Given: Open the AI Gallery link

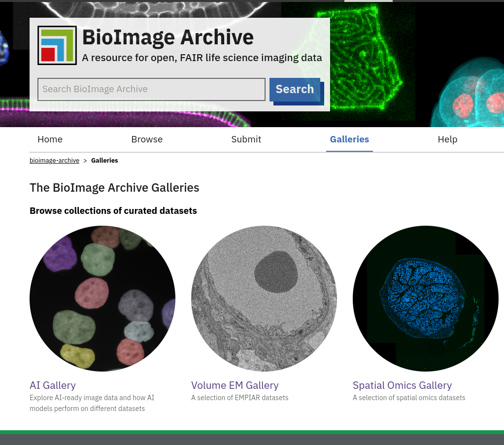Looking at the screenshot, I should (53, 386).
